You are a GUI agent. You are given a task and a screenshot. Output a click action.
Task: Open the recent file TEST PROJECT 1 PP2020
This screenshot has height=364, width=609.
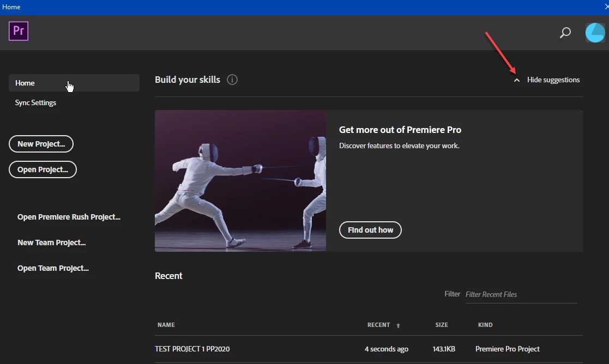pyautogui.click(x=192, y=349)
